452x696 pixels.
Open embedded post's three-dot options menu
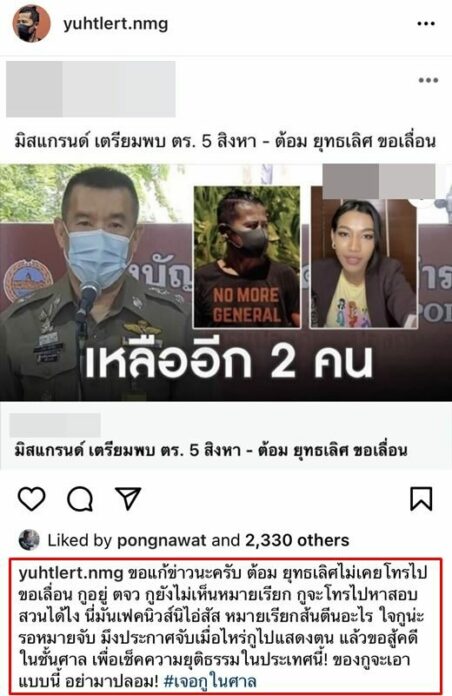(x=428, y=80)
